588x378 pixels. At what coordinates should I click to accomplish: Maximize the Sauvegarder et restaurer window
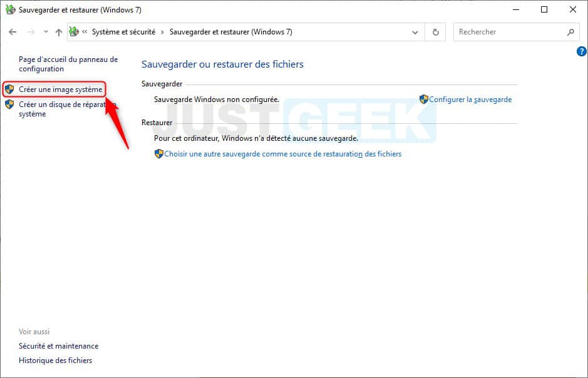[544, 10]
